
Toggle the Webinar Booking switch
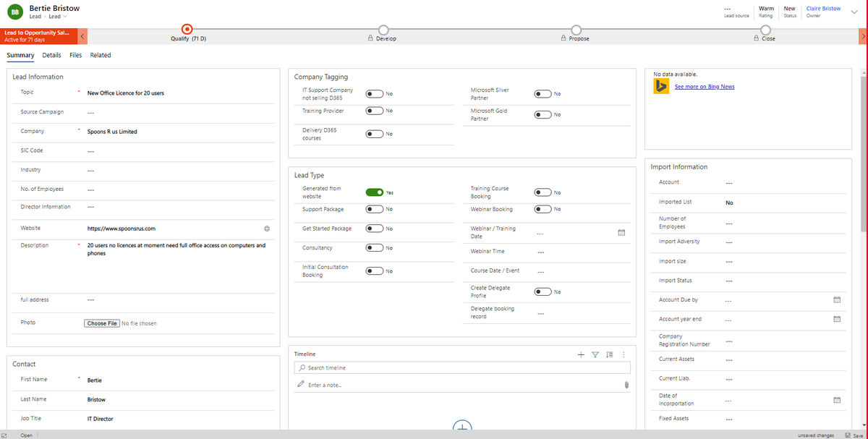click(x=542, y=209)
